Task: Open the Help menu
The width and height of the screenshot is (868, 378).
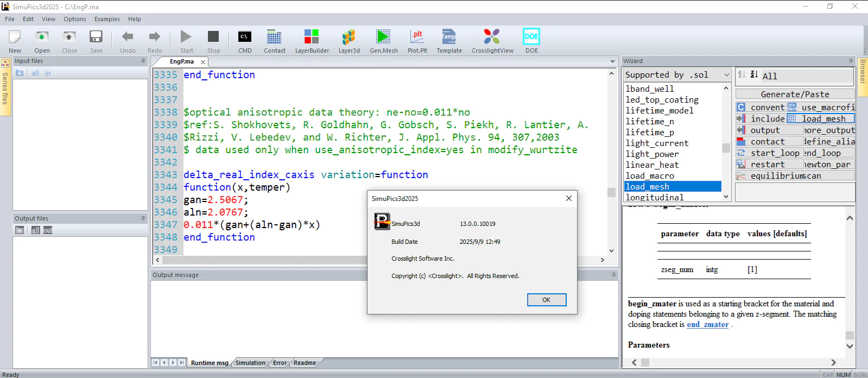Action: click(x=135, y=19)
